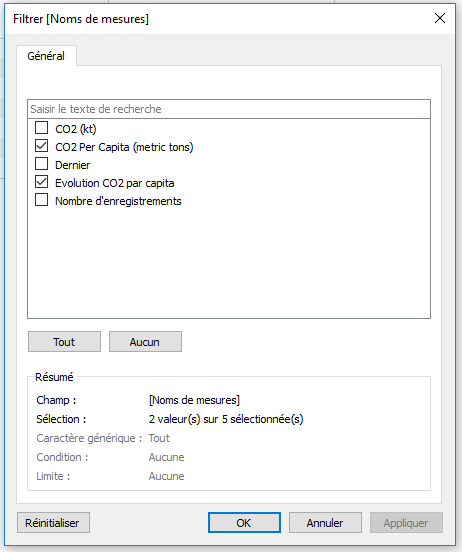Screen dimensions: 462x552
Task: Click the 'Caractère générique' summary row
Action: 103,438
